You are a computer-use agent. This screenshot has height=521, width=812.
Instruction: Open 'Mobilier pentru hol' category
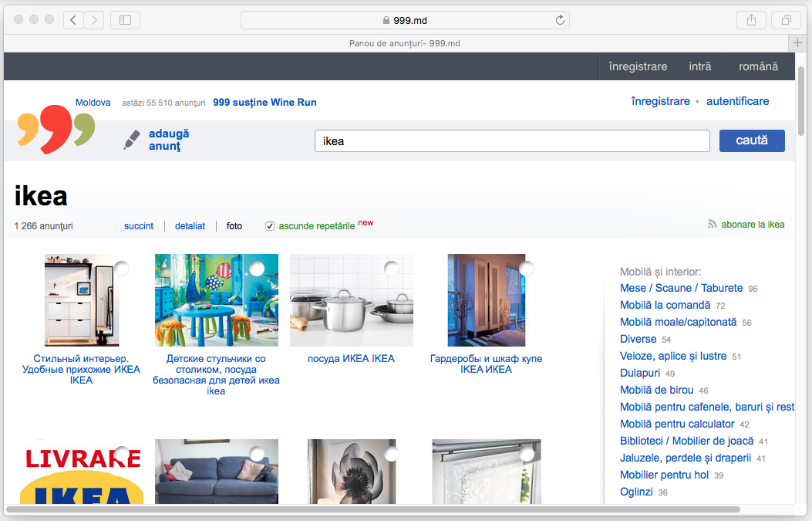click(x=664, y=475)
